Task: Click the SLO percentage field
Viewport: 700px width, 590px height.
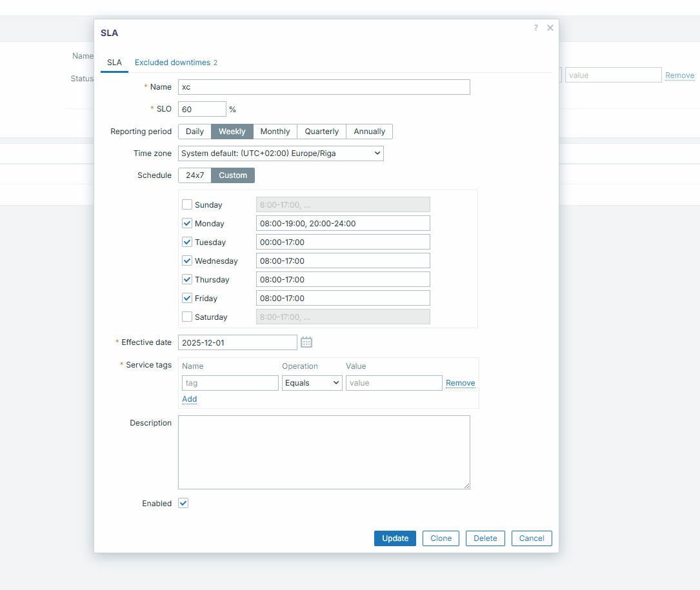Action: coord(202,109)
